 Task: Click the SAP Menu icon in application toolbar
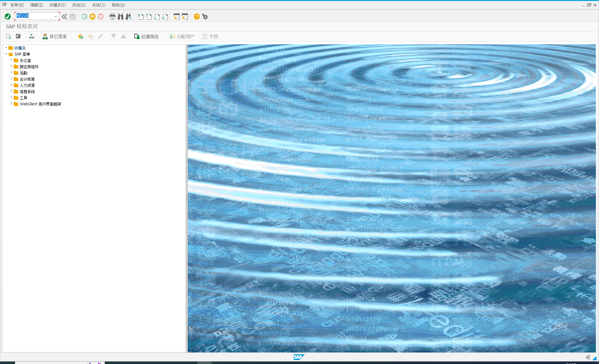click(19, 36)
